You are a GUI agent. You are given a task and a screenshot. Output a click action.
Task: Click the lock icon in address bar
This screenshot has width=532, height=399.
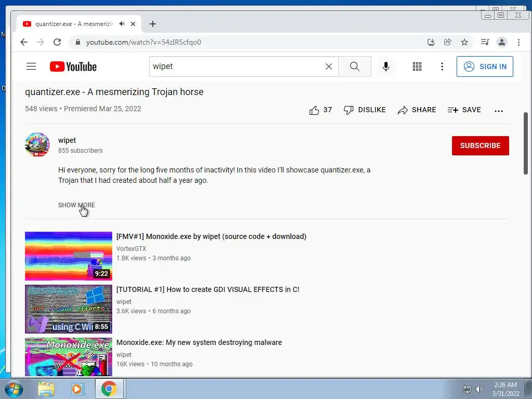[78, 42]
